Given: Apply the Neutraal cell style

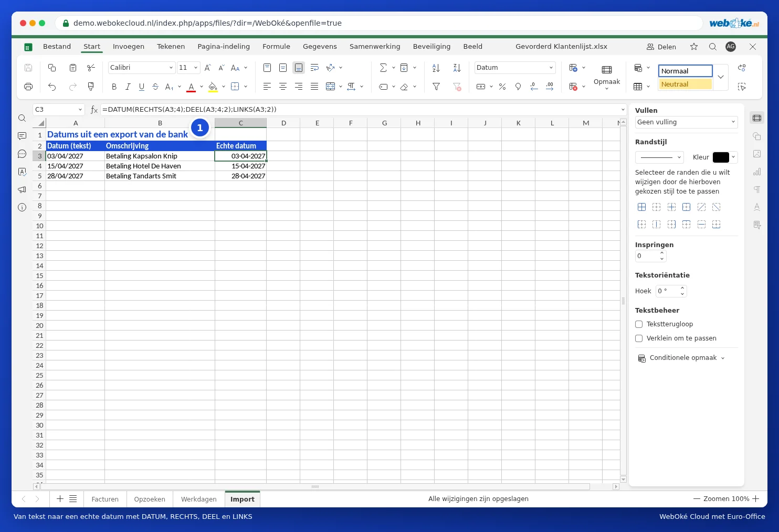Looking at the screenshot, I should click(685, 84).
